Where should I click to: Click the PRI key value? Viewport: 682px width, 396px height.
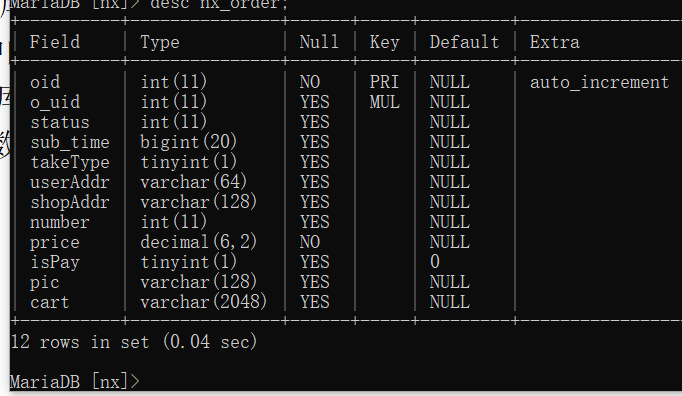point(384,82)
